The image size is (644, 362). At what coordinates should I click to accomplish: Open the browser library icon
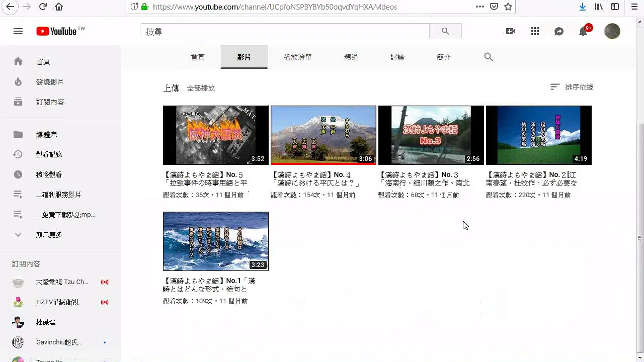pos(599,7)
